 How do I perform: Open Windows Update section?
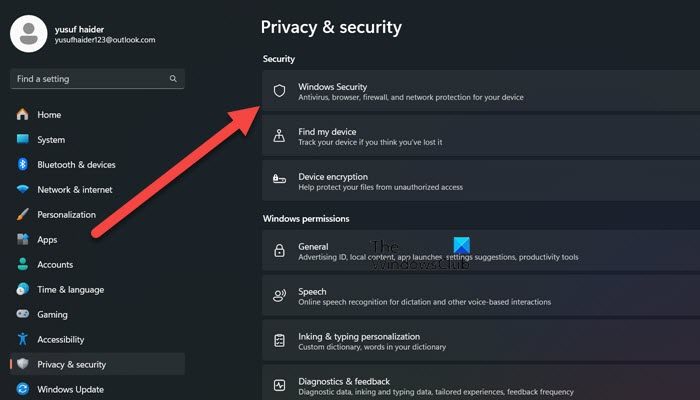[x=70, y=389]
